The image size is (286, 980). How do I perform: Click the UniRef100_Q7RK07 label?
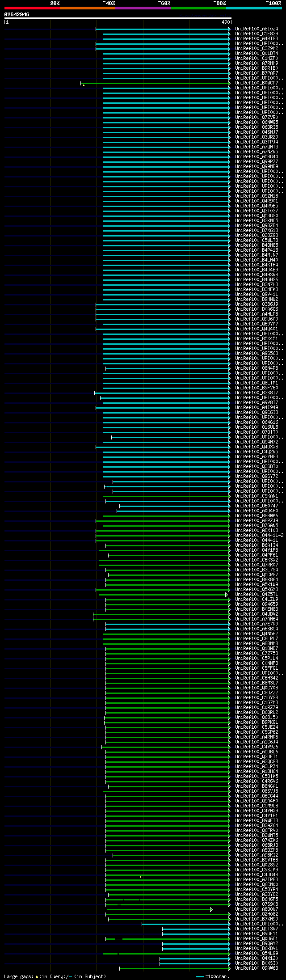click(x=257, y=565)
